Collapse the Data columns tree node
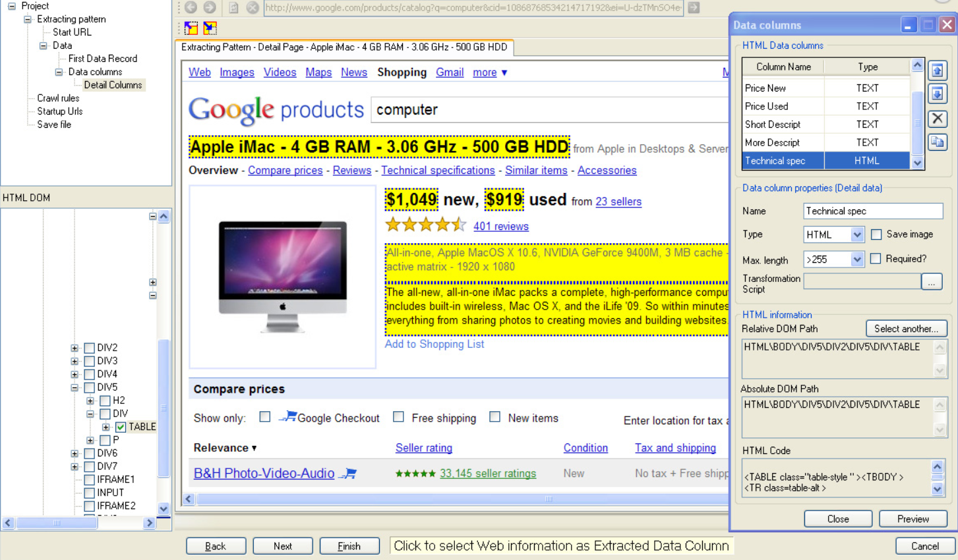The width and height of the screenshot is (958, 560). 59,72
